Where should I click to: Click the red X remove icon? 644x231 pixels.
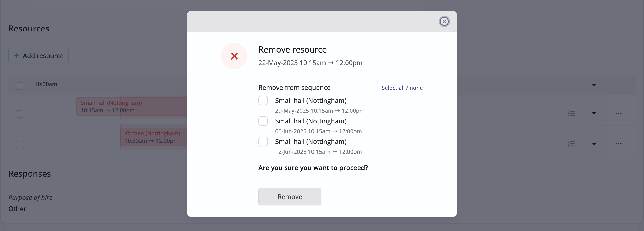click(x=234, y=56)
